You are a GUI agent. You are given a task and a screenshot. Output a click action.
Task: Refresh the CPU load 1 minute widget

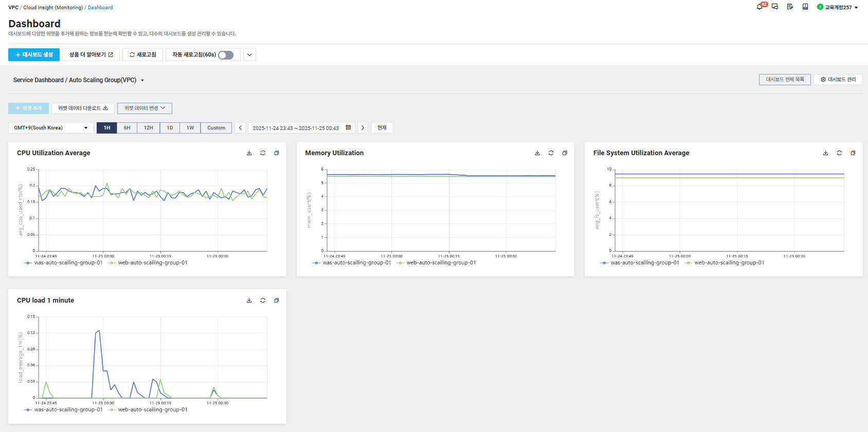pos(263,300)
